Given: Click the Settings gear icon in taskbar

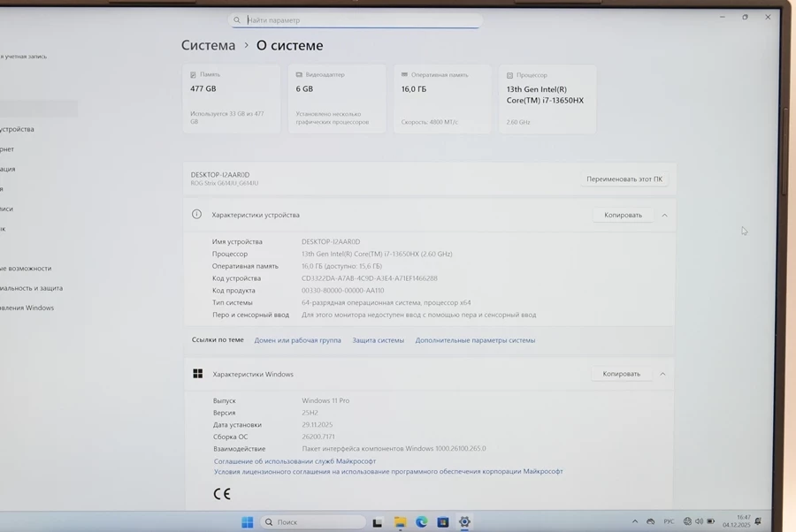Looking at the screenshot, I should 464,522.
